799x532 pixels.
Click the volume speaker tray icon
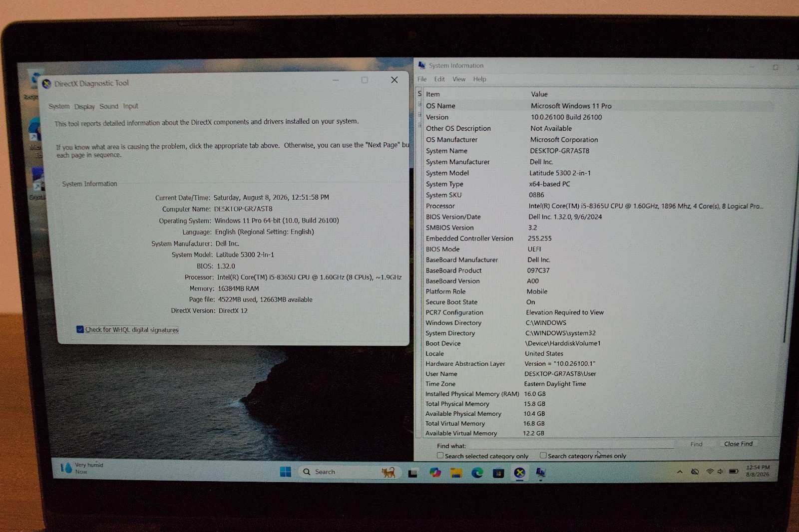click(721, 472)
